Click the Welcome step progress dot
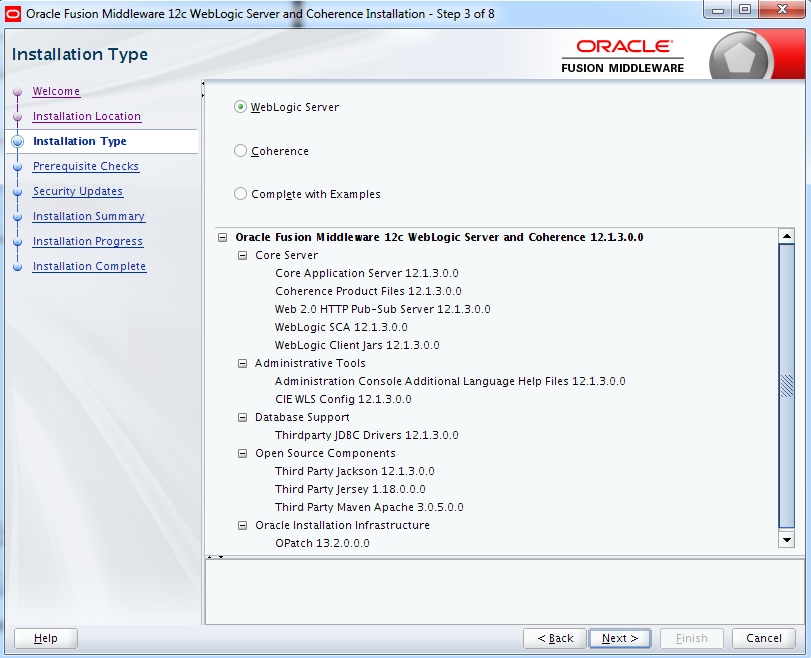 17,91
